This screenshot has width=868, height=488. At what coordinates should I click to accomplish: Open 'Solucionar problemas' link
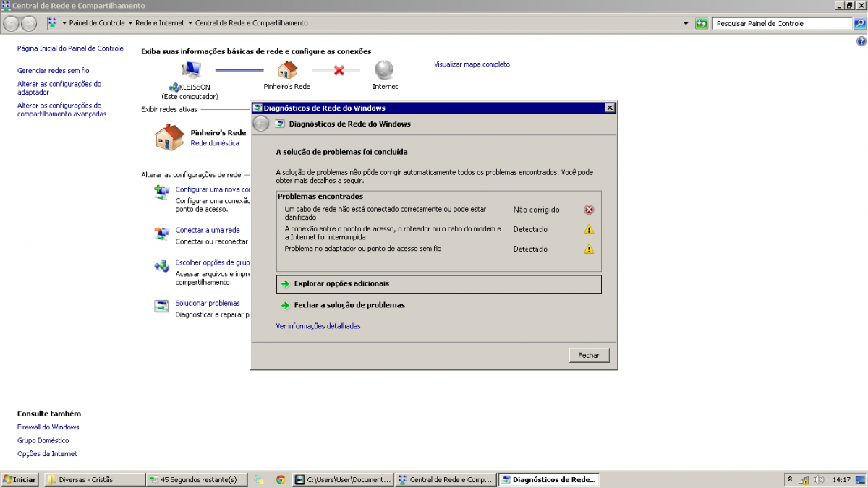(208, 303)
